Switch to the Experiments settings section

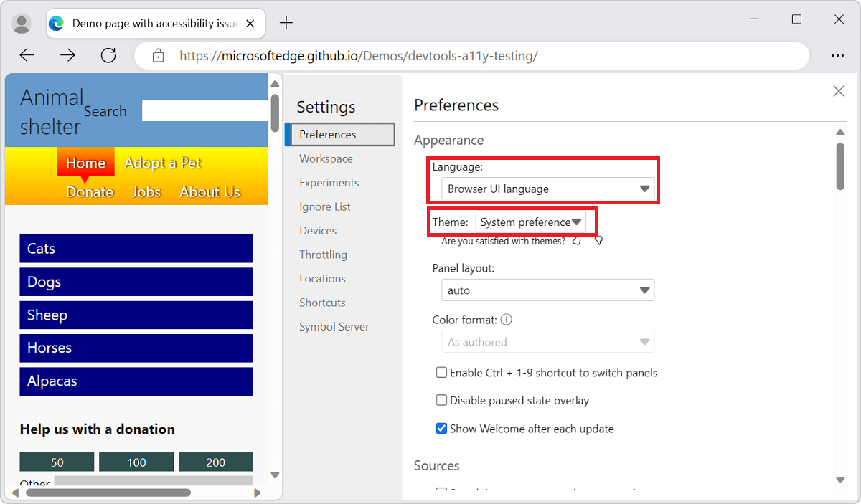pos(329,182)
